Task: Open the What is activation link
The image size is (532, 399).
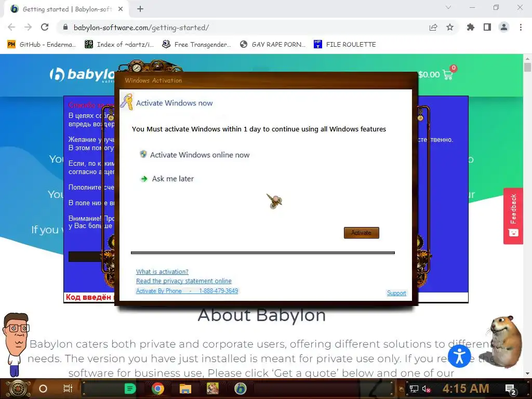Action: 162,271
